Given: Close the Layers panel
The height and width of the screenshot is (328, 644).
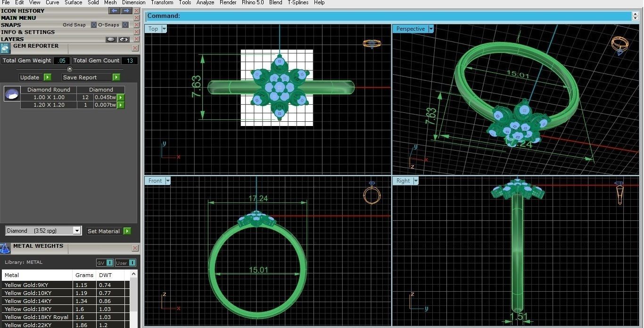Looking at the screenshot, I should (x=136, y=39).
